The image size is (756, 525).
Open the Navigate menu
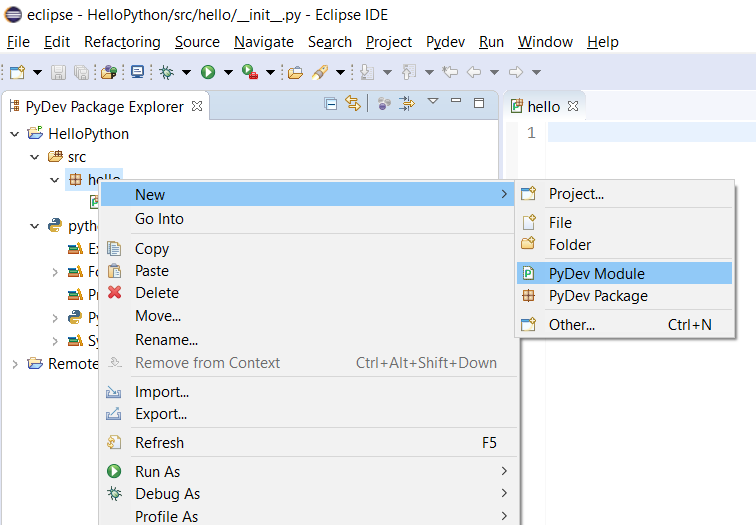[x=264, y=42]
